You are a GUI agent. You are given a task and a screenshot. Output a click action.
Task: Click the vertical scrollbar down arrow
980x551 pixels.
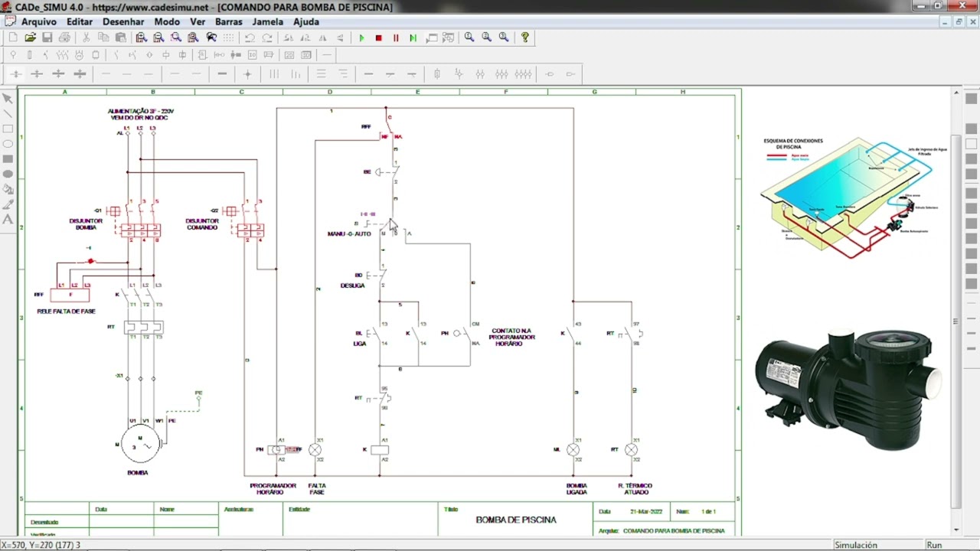(956, 530)
